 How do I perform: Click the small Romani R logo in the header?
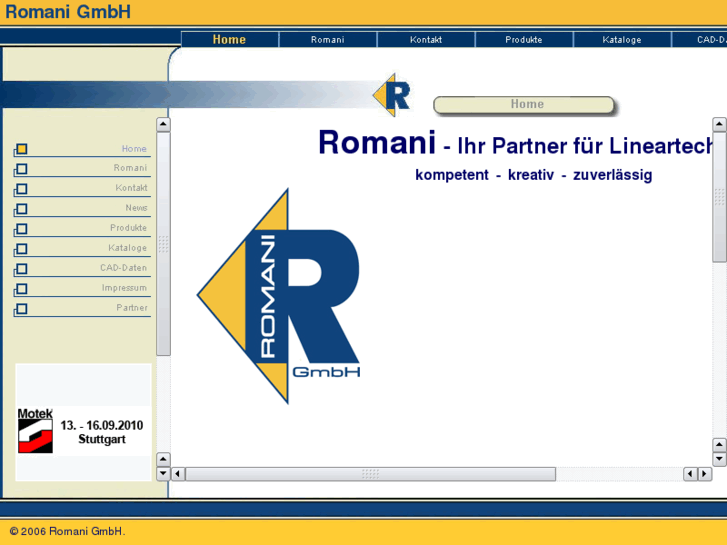pyautogui.click(x=392, y=95)
